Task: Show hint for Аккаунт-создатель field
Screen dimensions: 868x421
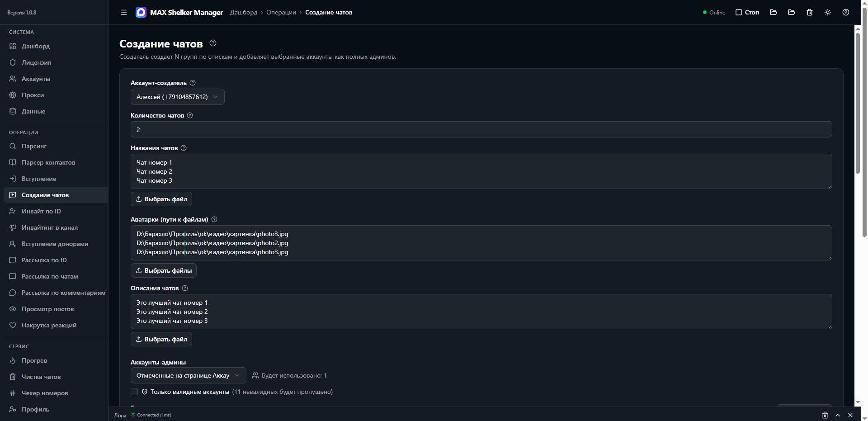Action: (193, 83)
